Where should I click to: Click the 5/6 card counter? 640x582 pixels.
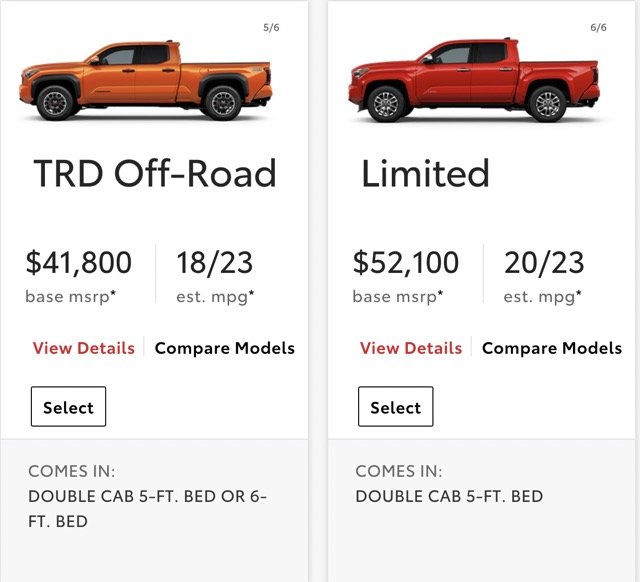click(x=271, y=27)
